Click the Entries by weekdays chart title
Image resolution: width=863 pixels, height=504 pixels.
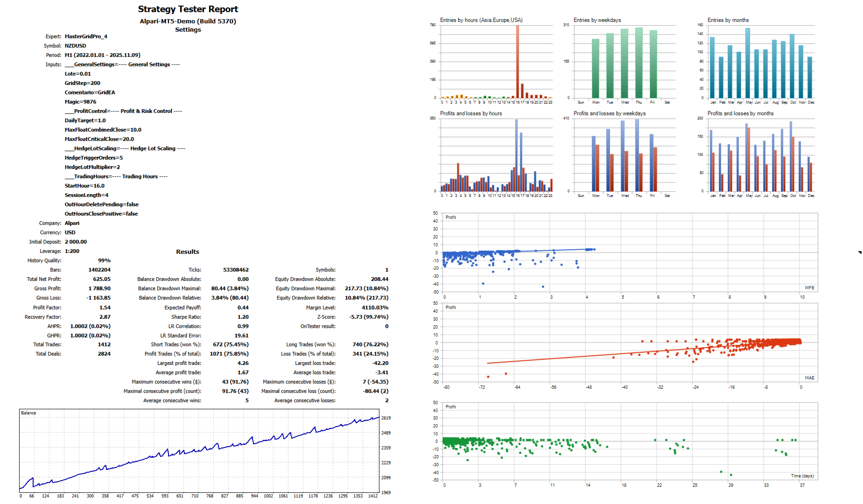tap(597, 20)
